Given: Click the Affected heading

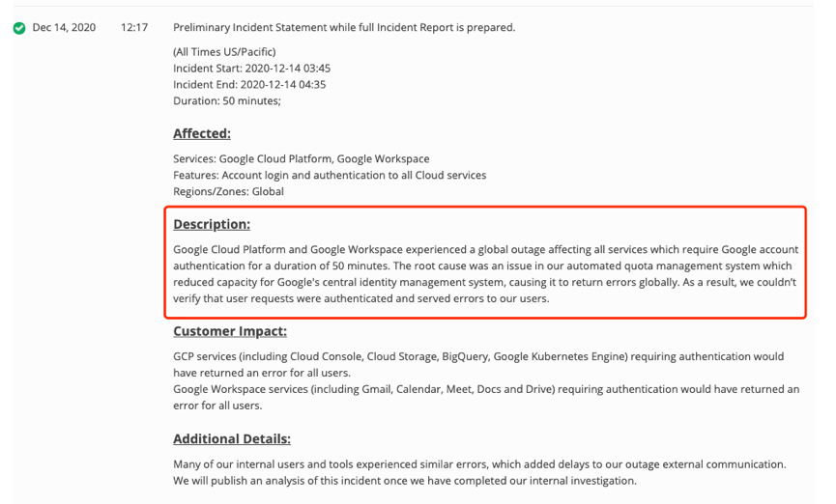Looking at the screenshot, I should [x=202, y=134].
